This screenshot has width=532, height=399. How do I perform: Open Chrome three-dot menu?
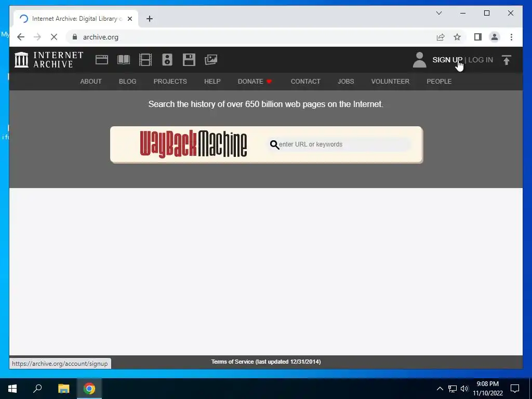[x=511, y=37]
